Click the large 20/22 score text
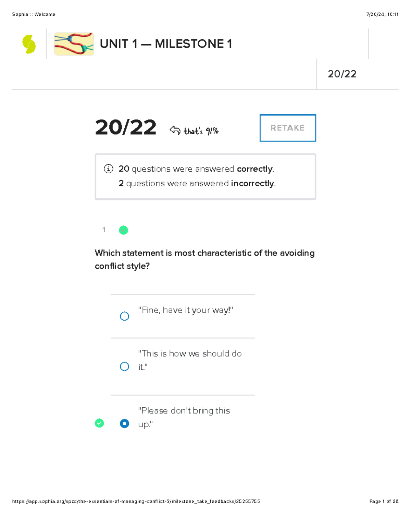 (x=125, y=127)
